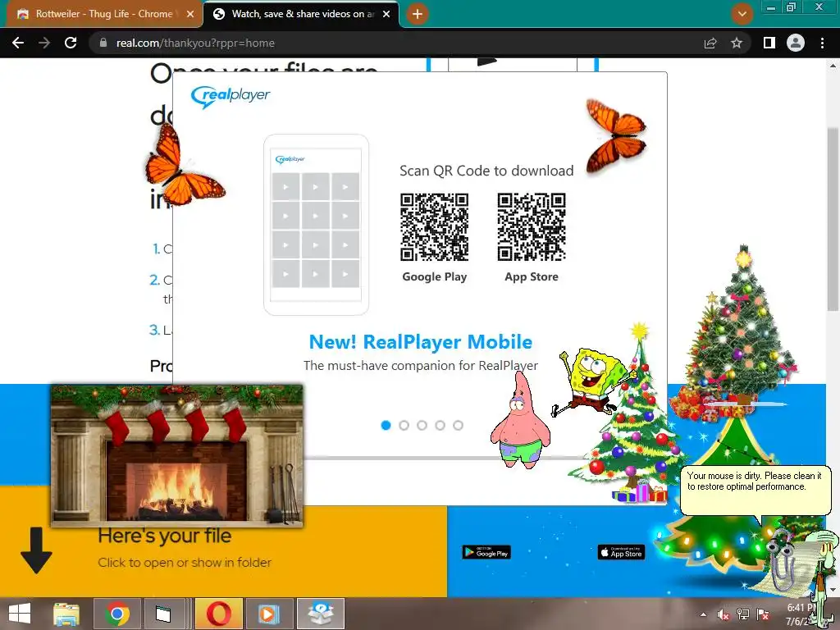
Task: Open the installer box taskbar icon
Action: pos(321,614)
